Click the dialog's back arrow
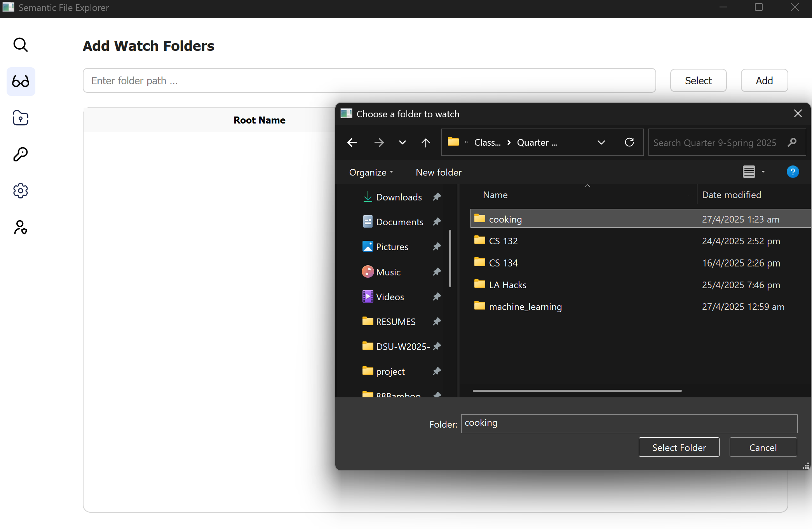The height and width of the screenshot is (529, 812). tap(352, 143)
